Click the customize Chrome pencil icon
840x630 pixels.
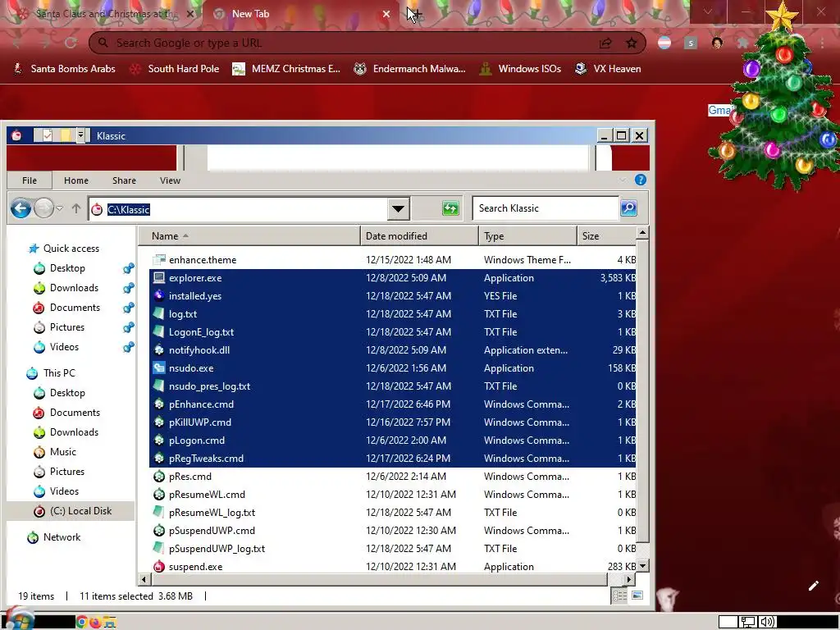tap(813, 586)
